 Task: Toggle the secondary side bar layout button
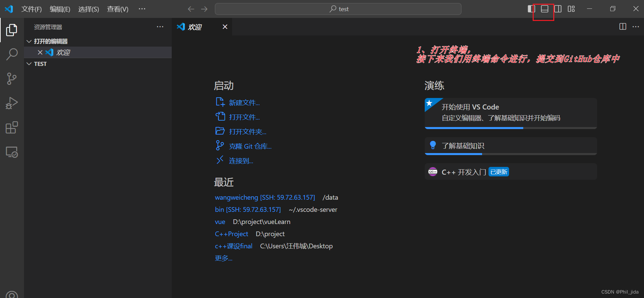(x=558, y=9)
